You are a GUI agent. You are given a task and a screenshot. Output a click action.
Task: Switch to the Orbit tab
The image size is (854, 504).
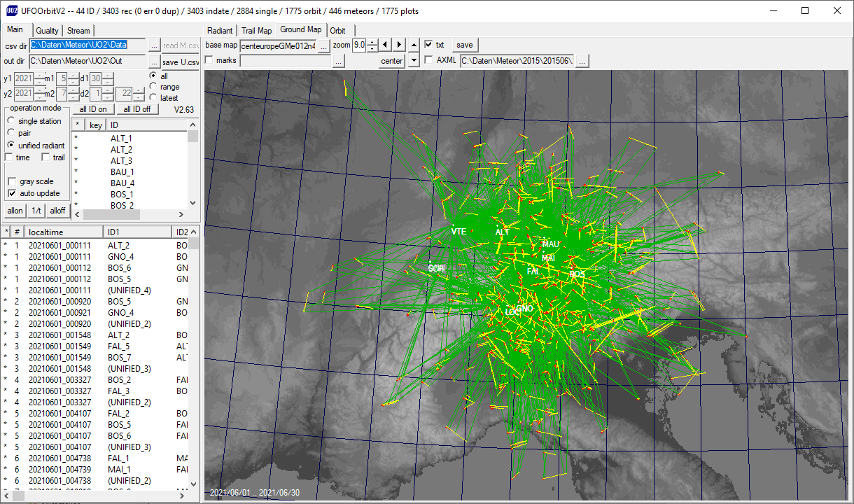click(x=337, y=30)
